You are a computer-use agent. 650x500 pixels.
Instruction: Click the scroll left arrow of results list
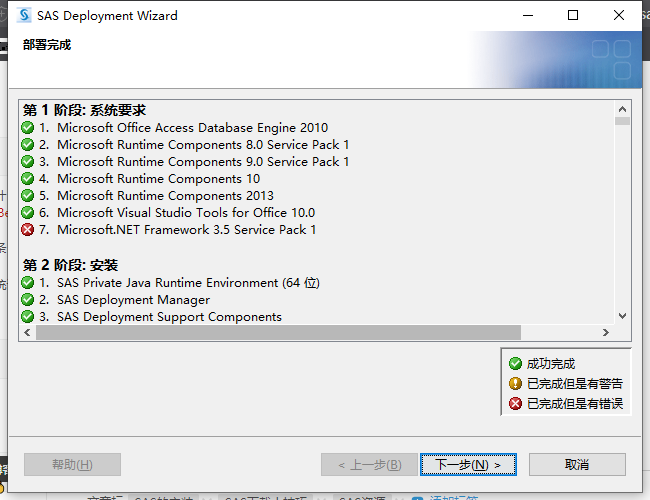(x=27, y=333)
